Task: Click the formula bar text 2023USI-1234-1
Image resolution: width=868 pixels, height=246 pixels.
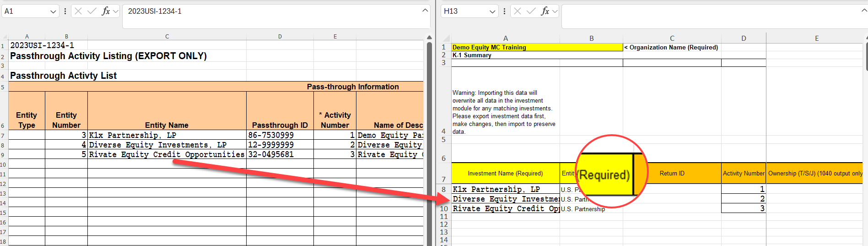Action: [x=155, y=11]
